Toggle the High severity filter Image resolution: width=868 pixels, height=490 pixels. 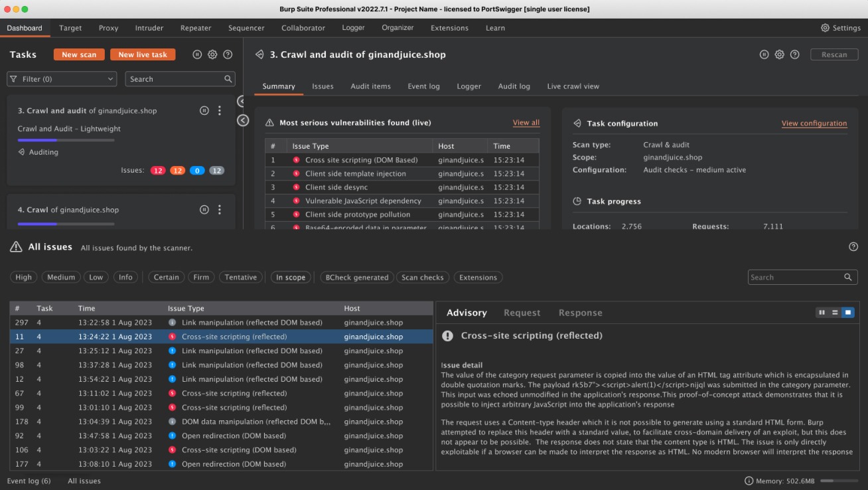24,278
